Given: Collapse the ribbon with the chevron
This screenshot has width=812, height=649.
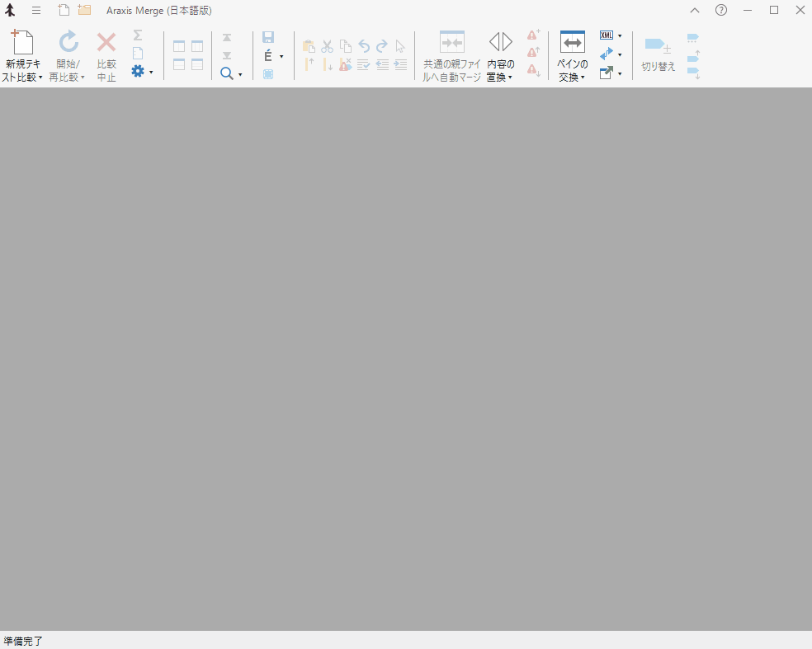Looking at the screenshot, I should tap(695, 10).
